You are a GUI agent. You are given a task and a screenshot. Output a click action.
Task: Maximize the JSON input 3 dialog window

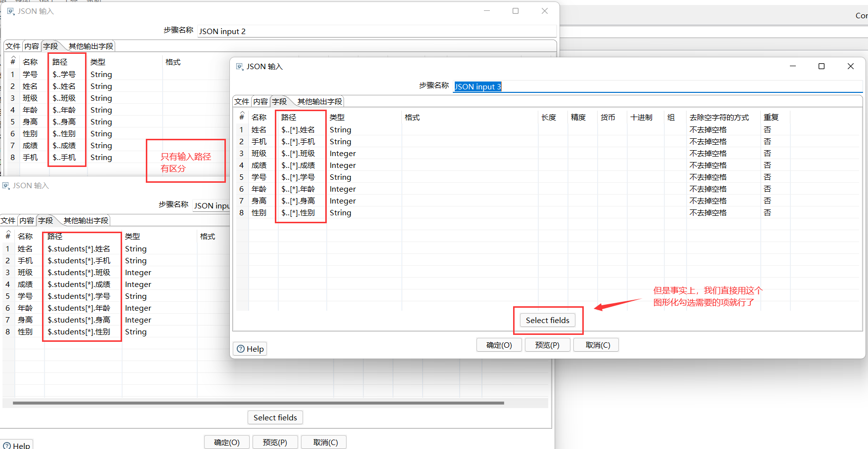[x=822, y=66]
